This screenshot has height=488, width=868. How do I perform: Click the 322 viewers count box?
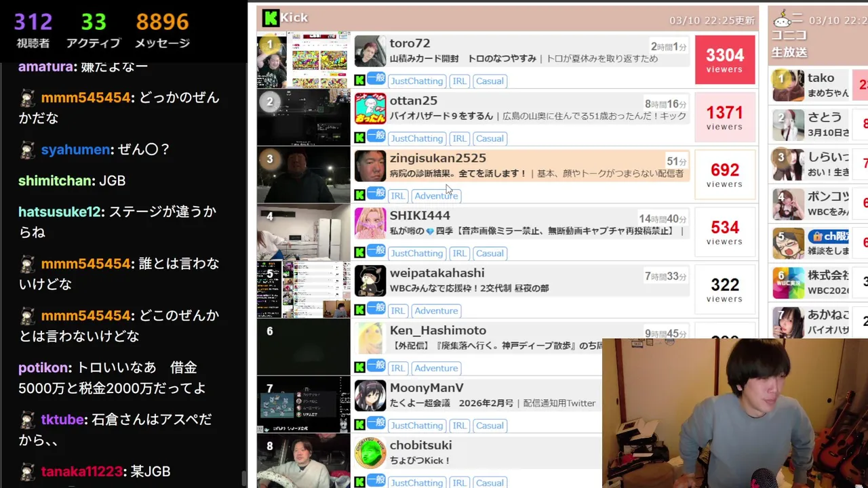tap(724, 290)
